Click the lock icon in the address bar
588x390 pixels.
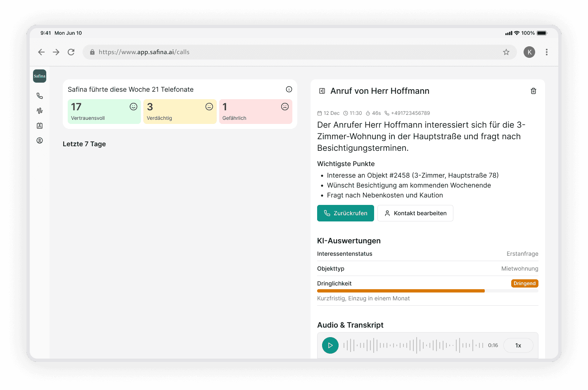92,52
